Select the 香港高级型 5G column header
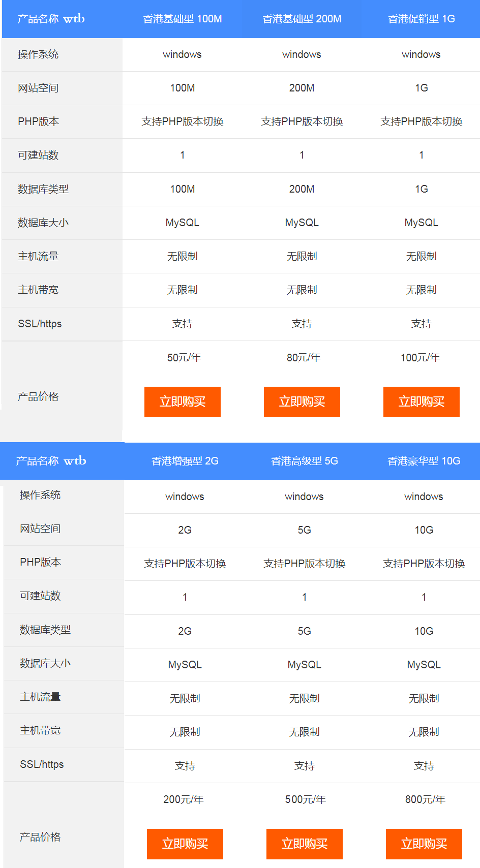480x868 pixels. tap(304, 461)
